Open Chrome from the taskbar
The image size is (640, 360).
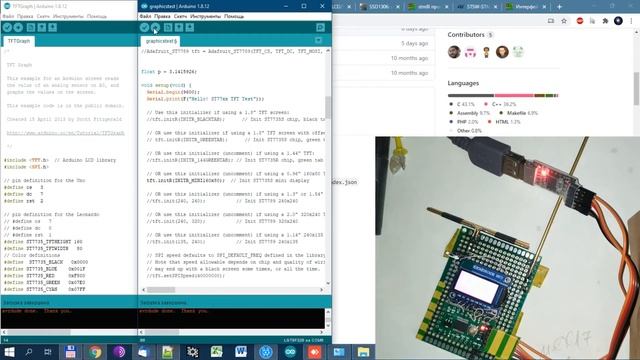coord(95,352)
